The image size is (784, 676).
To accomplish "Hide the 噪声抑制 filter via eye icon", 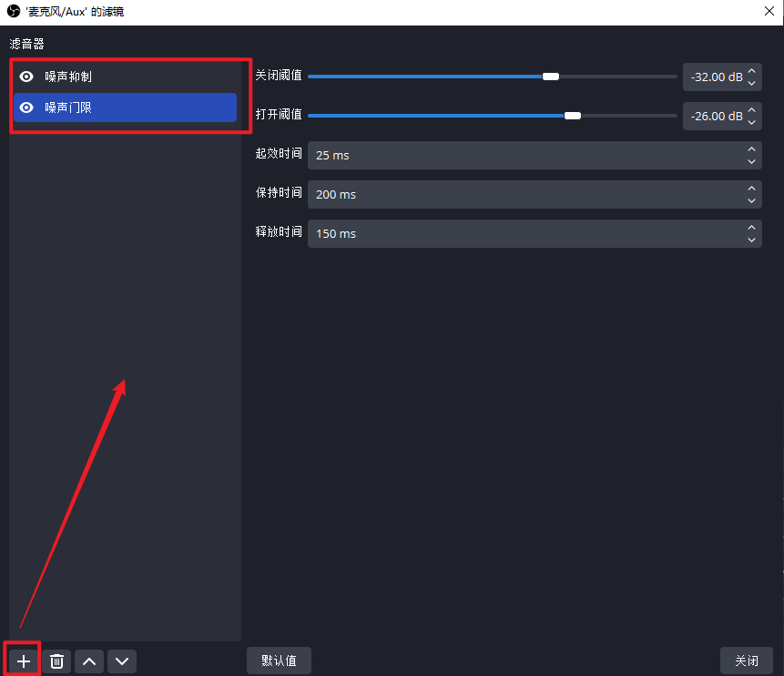I will pyautogui.click(x=27, y=77).
